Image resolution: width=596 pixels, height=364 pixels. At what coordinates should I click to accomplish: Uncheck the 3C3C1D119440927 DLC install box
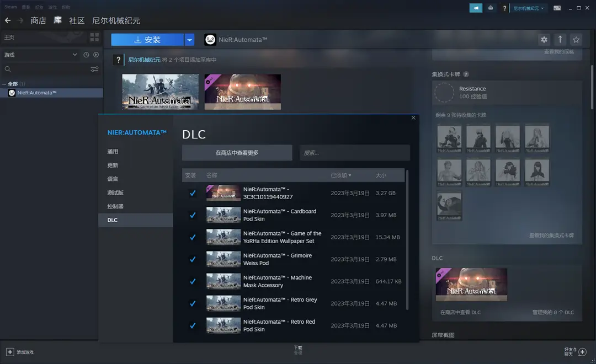tap(193, 193)
